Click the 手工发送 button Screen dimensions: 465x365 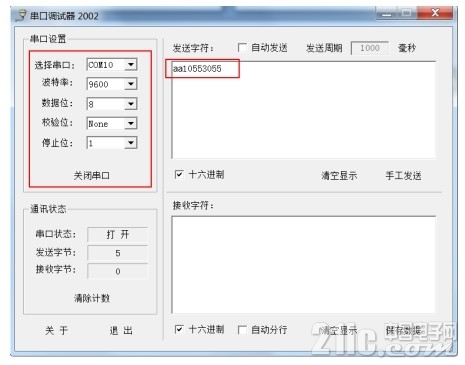(404, 175)
